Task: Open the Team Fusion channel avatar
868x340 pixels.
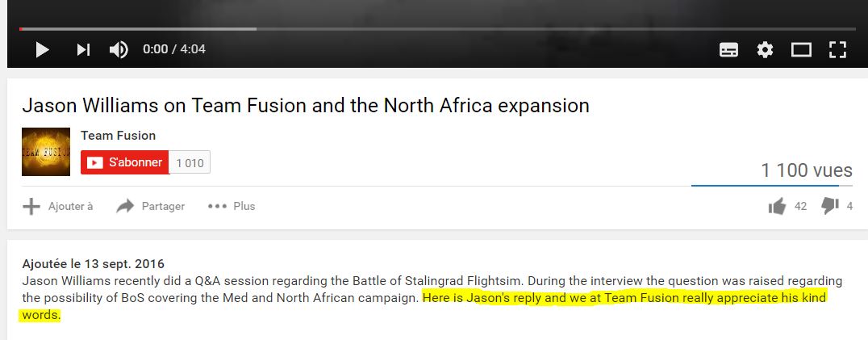Action: tap(46, 152)
